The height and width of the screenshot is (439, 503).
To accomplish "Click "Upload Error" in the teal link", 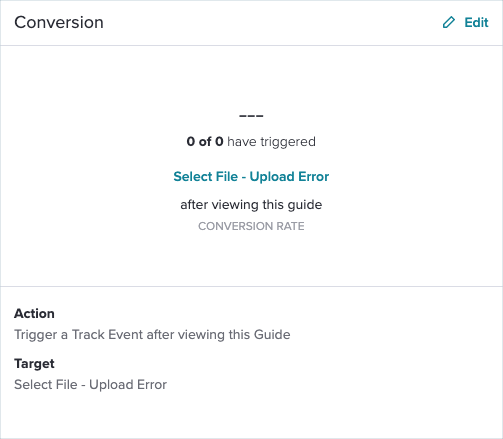I will click(289, 177).
